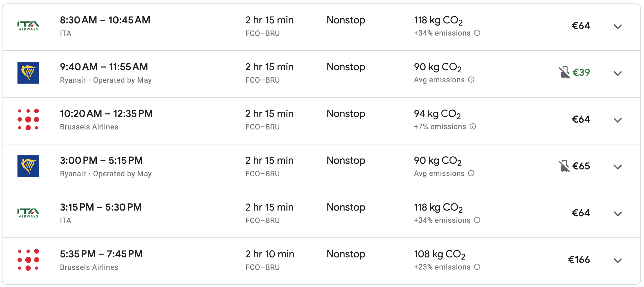This screenshot has width=644, height=287.
Task: Click Brussels Airlines logo on 10:20 AM flight
Action: (28, 119)
